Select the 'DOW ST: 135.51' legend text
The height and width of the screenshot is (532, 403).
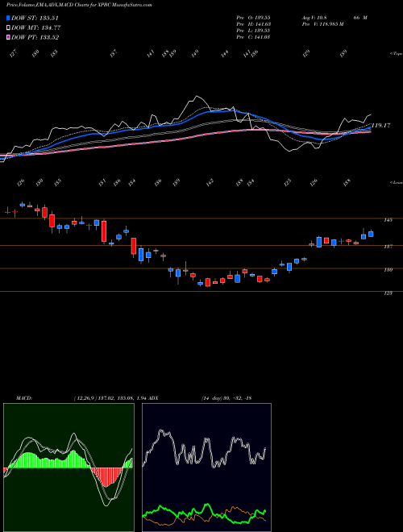35,19
